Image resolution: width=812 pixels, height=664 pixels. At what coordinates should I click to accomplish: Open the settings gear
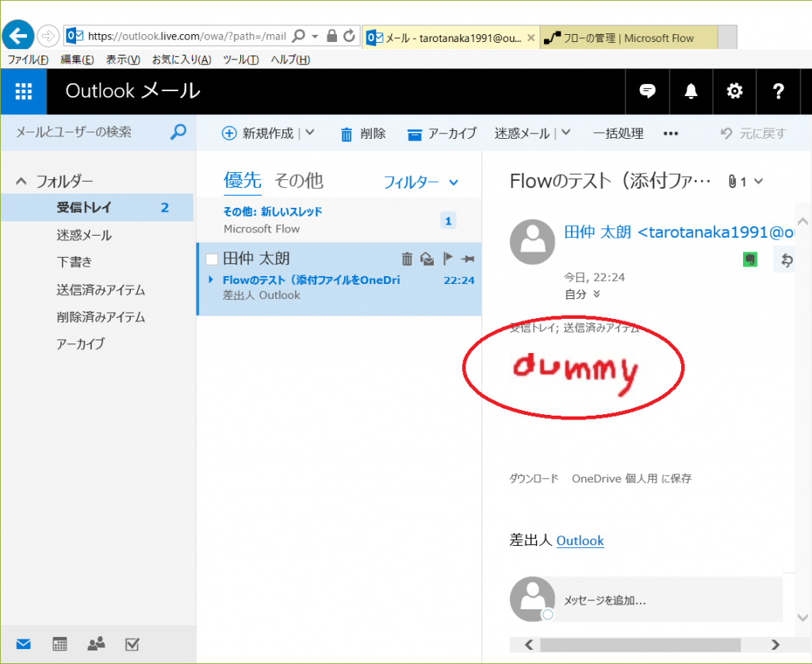point(734,92)
